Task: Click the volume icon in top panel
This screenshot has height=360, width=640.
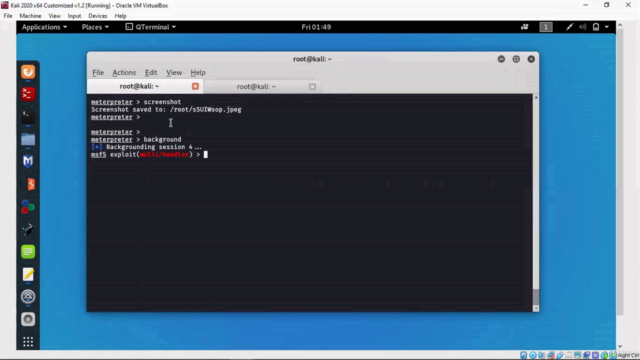Action: point(583,27)
